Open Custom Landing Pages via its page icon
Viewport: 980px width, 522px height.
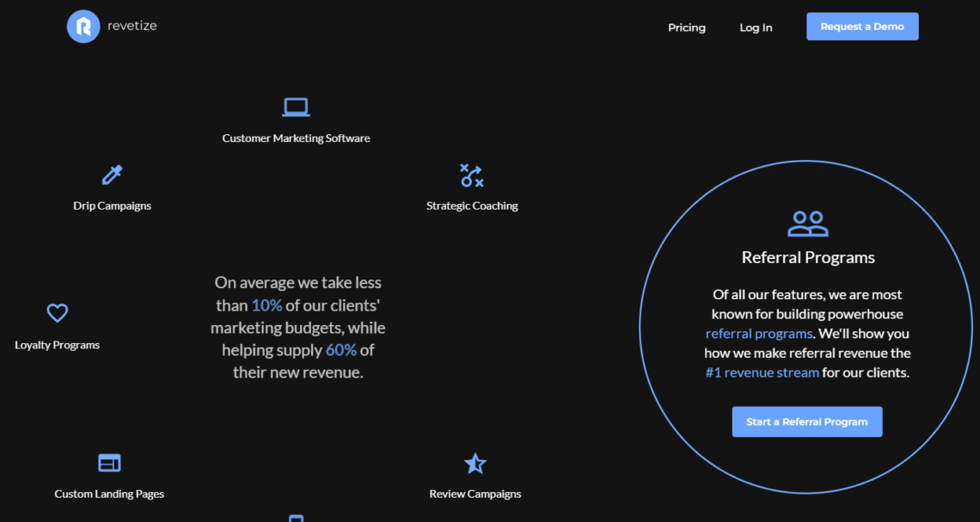click(109, 462)
